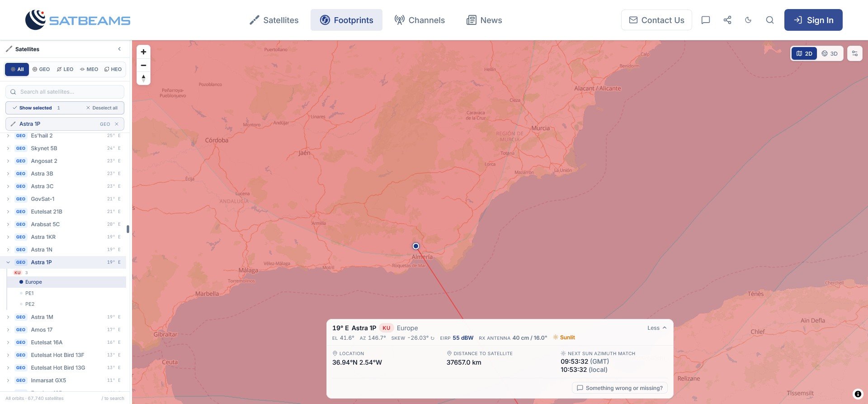Viewport: 868px width, 404px height.
Task: Collapse info panel with Less
Action: (x=657, y=328)
